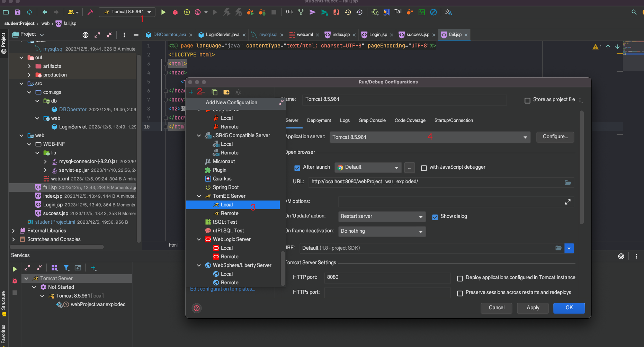
Task: Click URL field folder browse icon
Action: click(568, 182)
